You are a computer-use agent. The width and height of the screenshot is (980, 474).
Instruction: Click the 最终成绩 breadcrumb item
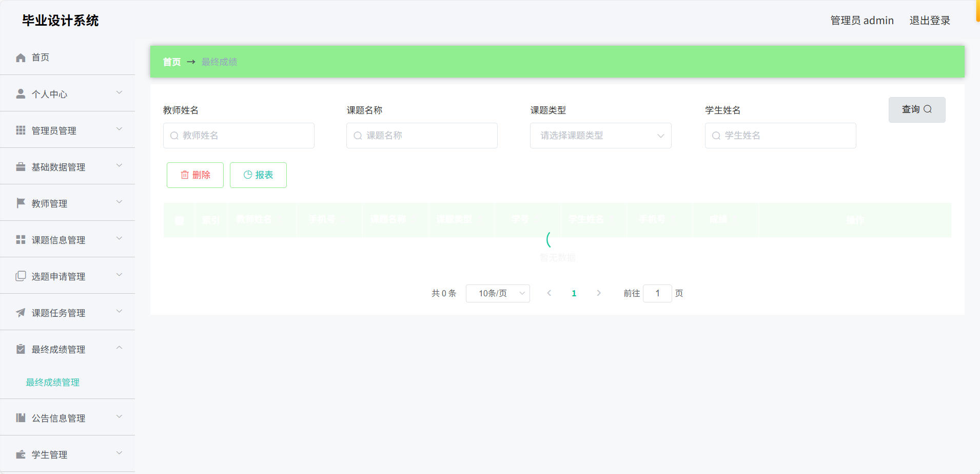pyautogui.click(x=219, y=62)
